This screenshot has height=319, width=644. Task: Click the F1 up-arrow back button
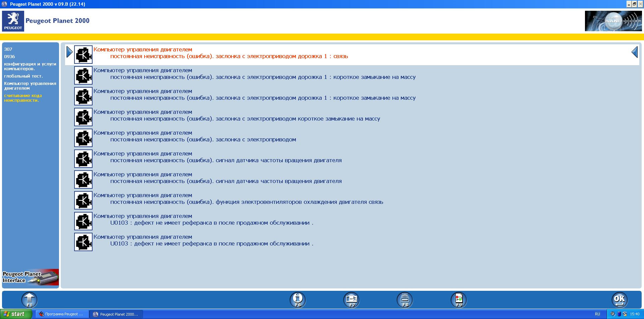pyautogui.click(x=30, y=300)
